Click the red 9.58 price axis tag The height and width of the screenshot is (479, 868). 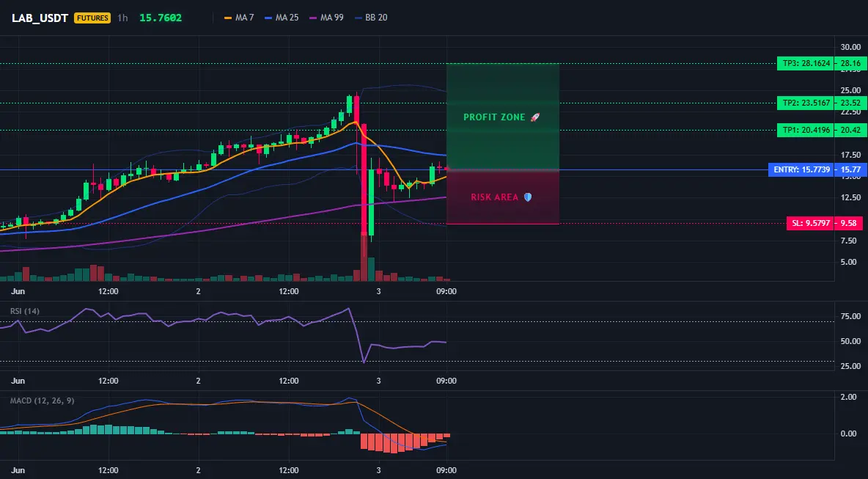pos(849,224)
